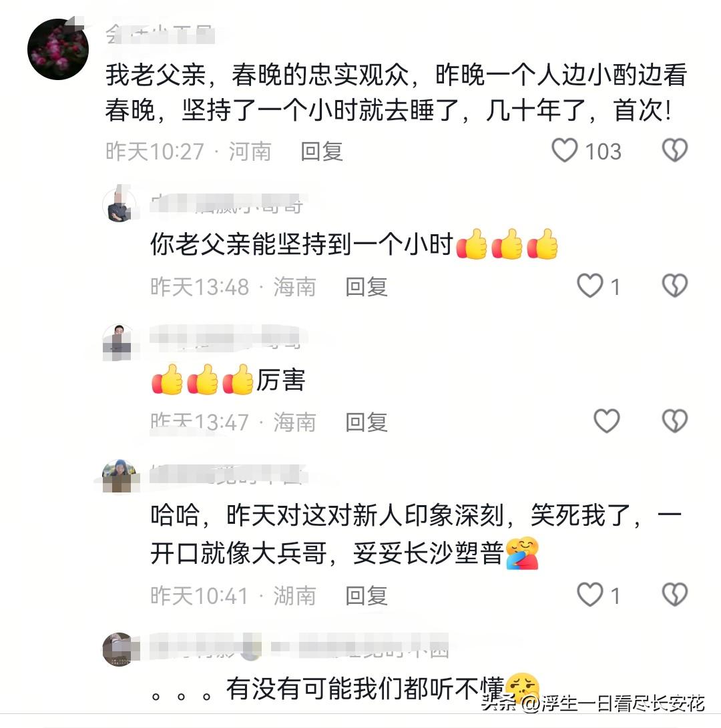
Task: Like the Hunan comment posted at 10:41
Action: point(590,595)
